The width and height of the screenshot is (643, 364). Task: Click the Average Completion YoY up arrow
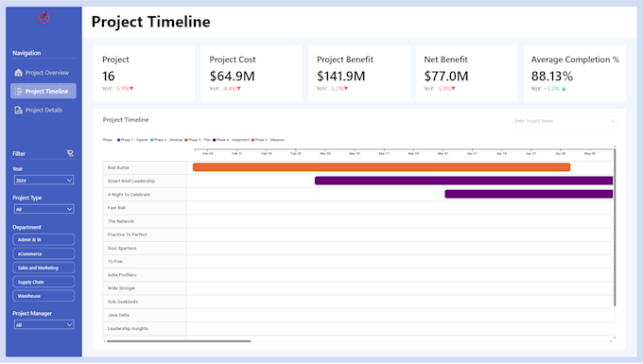pos(564,89)
